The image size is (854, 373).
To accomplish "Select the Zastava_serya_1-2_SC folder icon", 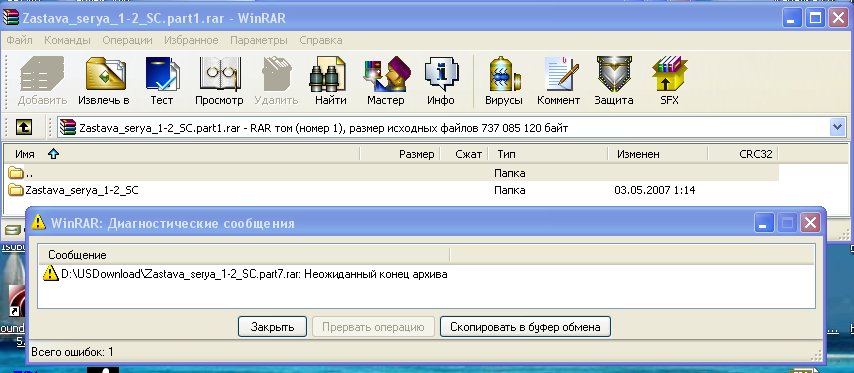I will [x=16, y=191].
